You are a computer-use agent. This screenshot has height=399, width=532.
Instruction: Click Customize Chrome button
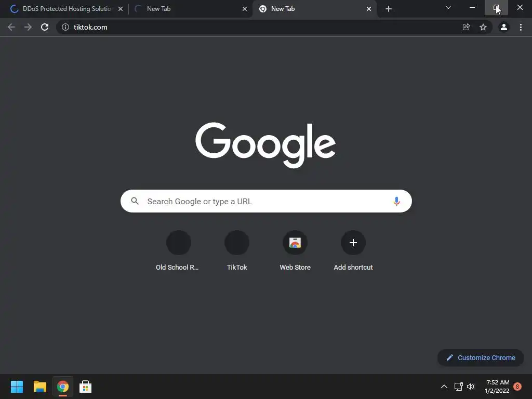coord(481,357)
